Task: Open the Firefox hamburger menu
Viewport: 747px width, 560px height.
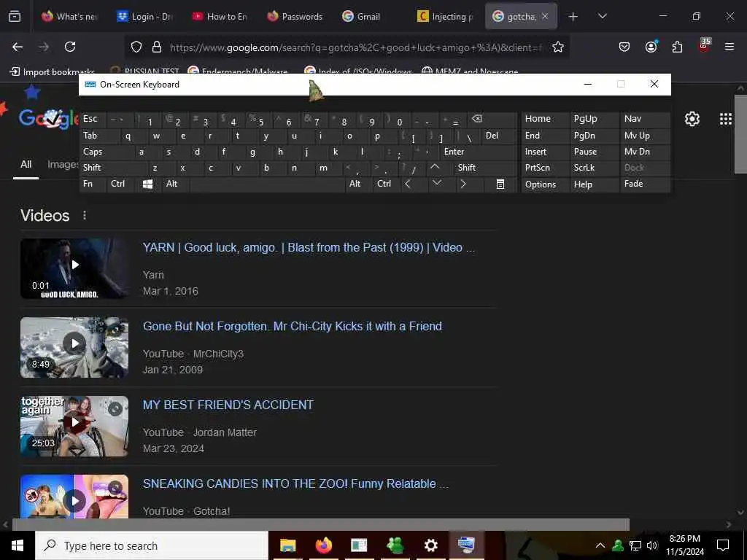Action: 729,47
